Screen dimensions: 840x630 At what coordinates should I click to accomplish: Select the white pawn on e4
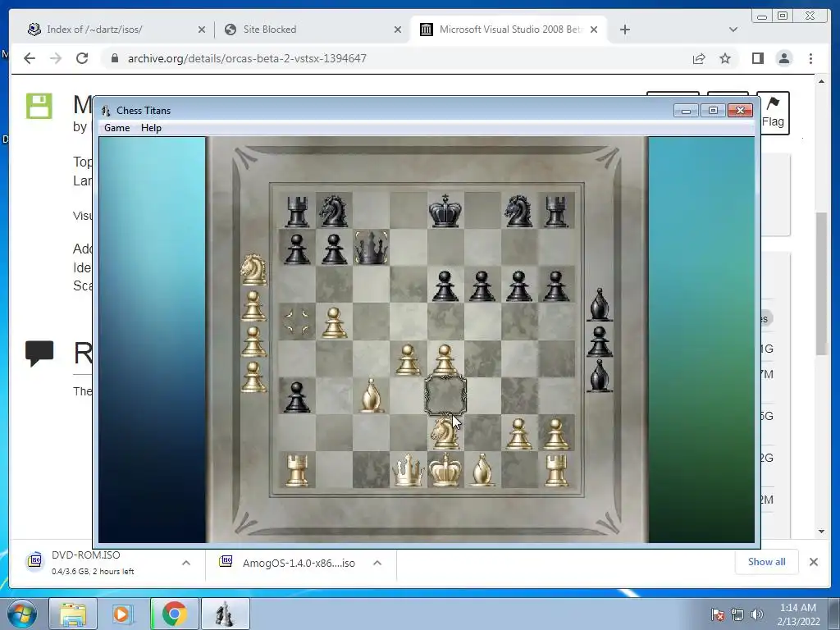click(445, 359)
